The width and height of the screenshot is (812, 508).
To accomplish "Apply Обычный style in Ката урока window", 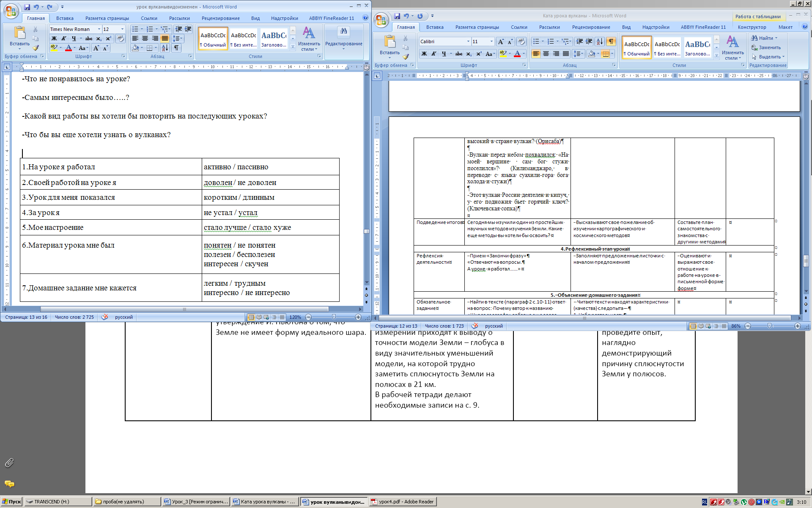I will coord(636,48).
